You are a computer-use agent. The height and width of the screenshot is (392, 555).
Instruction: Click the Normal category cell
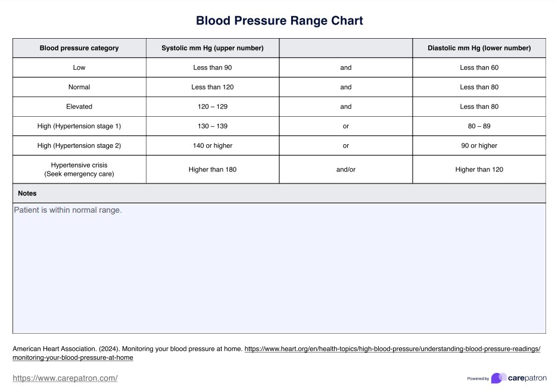[79, 87]
